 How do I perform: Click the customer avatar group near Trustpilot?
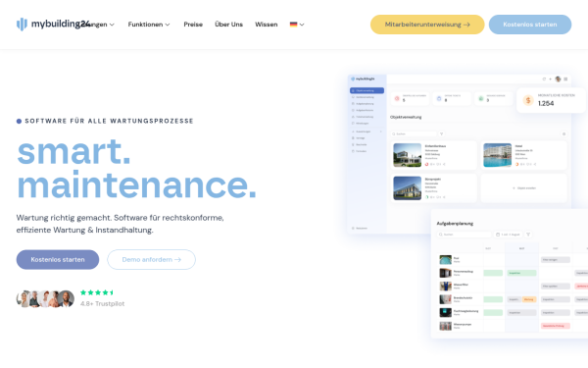45,299
